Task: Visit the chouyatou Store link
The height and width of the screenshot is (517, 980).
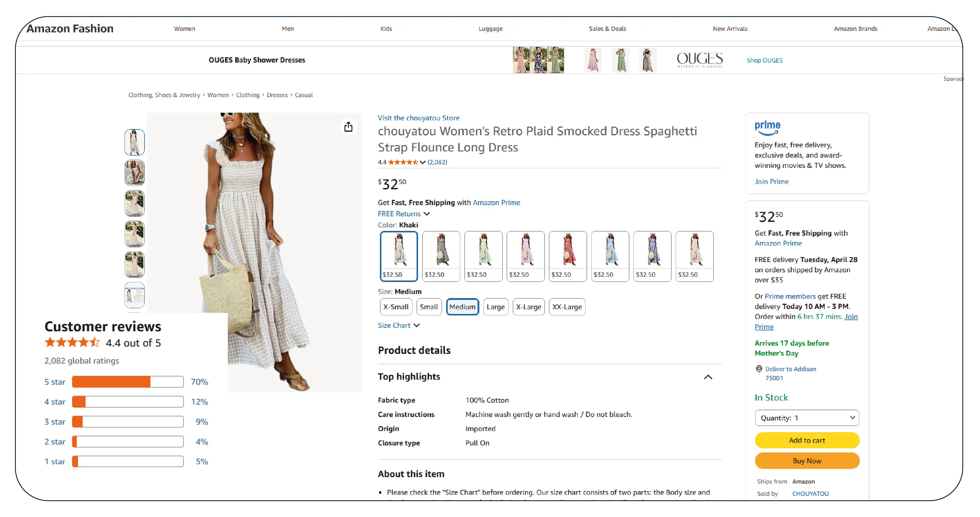Action: pos(418,118)
